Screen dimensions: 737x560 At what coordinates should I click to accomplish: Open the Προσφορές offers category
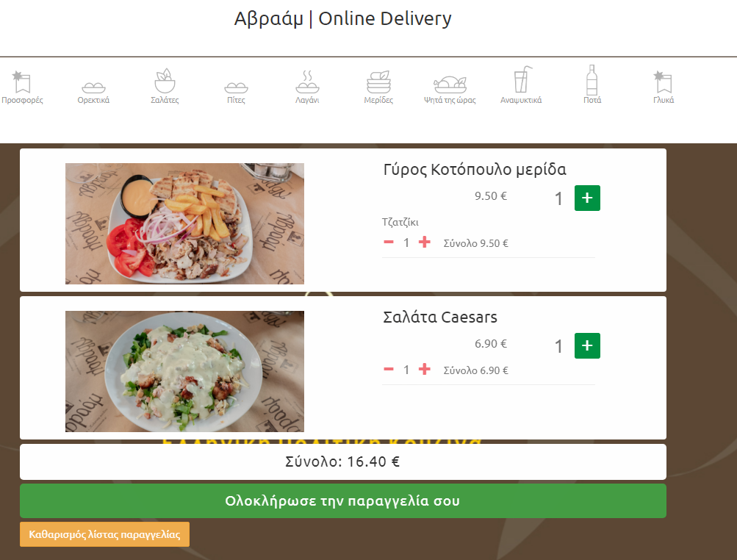pyautogui.click(x=21, y=87)
